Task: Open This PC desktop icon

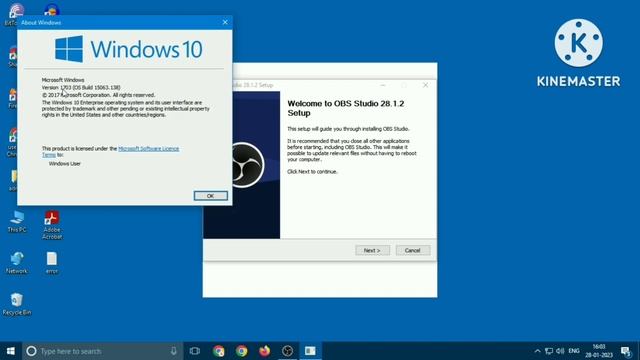Action: click(x=17, y=222)
